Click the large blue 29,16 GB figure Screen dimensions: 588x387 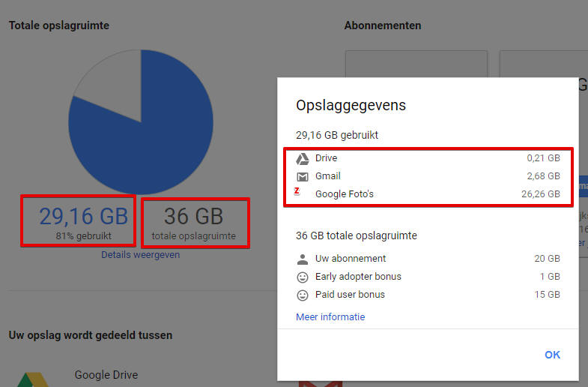pyautogui.click(x=83, y=216)
